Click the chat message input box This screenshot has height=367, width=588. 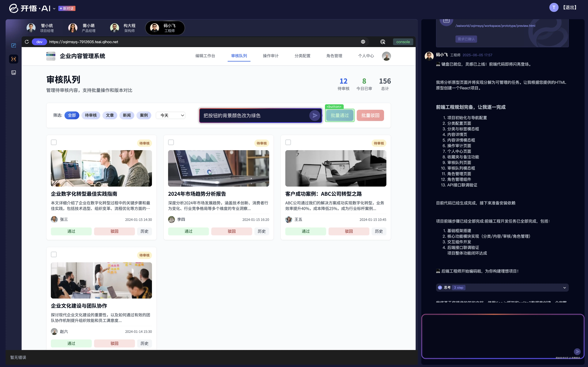(498, 335)
